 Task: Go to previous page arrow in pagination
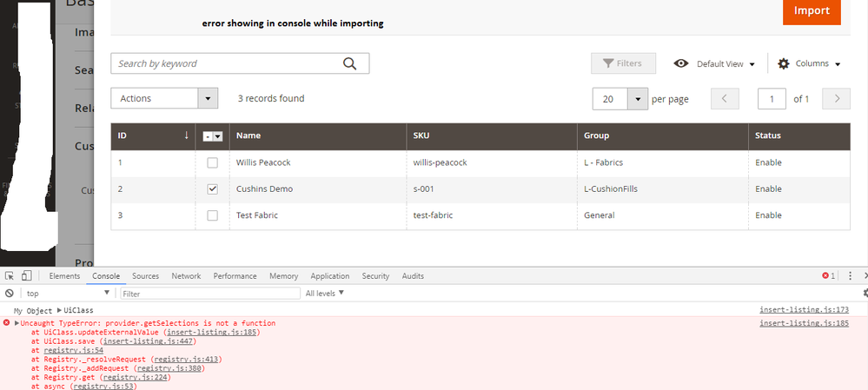click(725, 99)
